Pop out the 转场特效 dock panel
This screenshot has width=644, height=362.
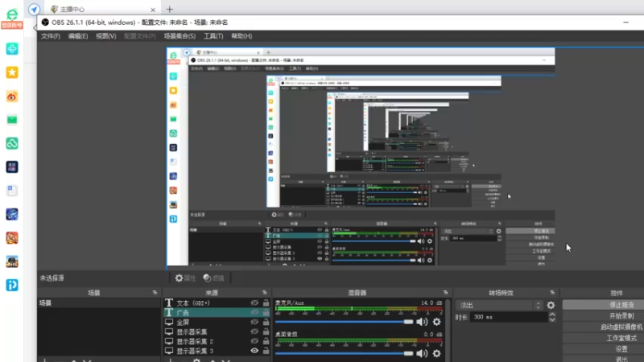click(552, 293)
